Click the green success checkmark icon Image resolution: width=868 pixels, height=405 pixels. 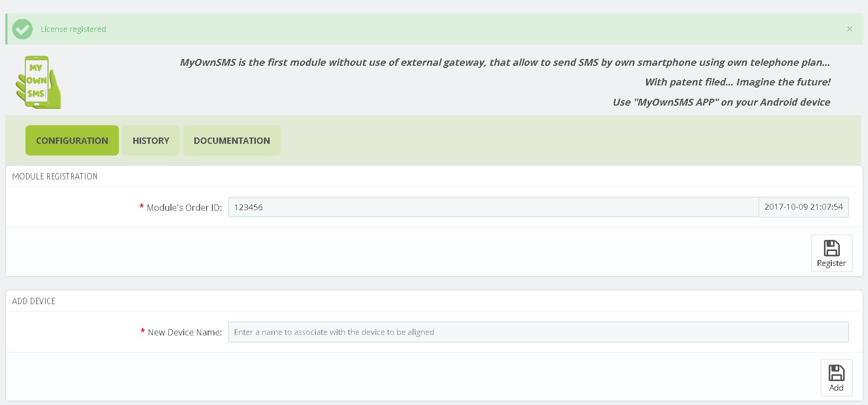point(22,29)
